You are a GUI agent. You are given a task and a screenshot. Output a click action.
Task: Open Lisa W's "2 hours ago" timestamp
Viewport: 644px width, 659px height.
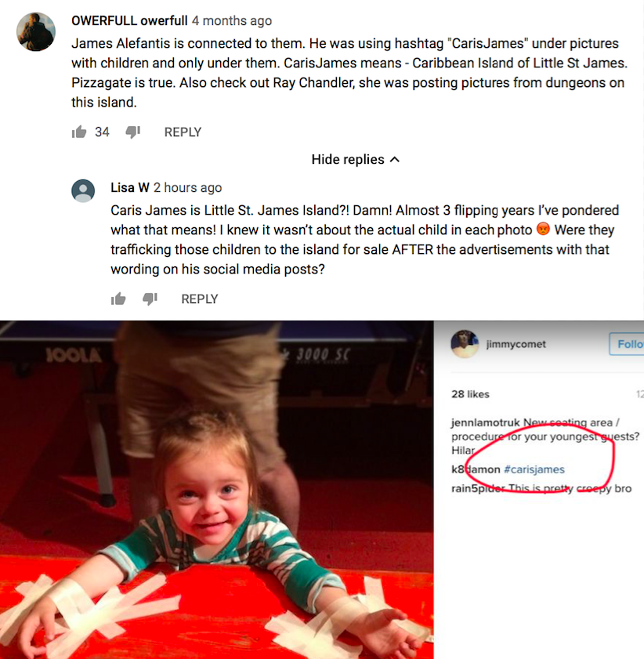(x=187, y=187)
